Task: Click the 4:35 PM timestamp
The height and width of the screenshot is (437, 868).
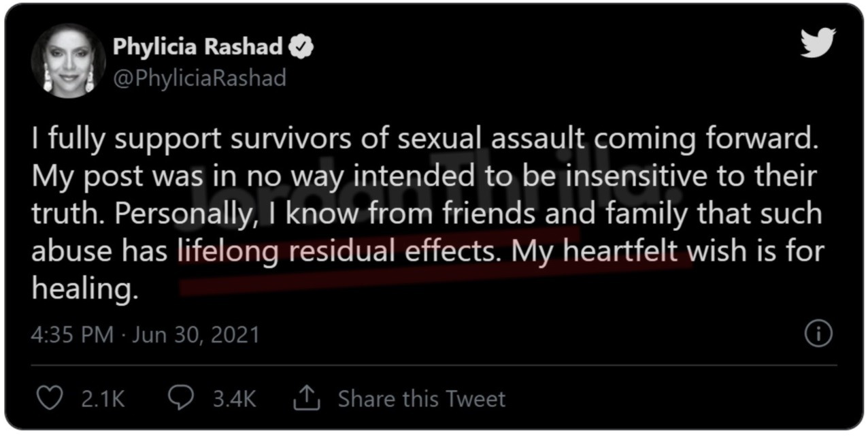Action: coord(72,335)
